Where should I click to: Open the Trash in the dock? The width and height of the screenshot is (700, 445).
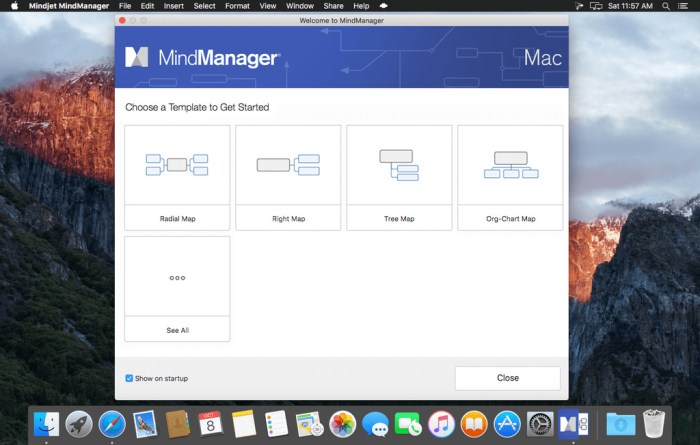[x=654, y=423]
